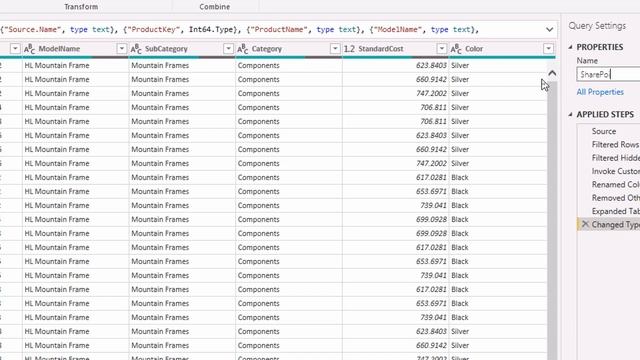The width and height of the screenshot is (640, 360).
Task: Expand the formula bar chevron
Action: (549, 29)
